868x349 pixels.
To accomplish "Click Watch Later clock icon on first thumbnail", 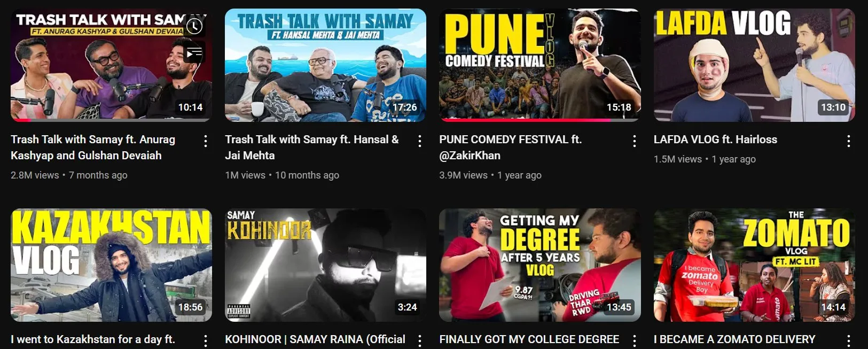I will tap(194, 26).
